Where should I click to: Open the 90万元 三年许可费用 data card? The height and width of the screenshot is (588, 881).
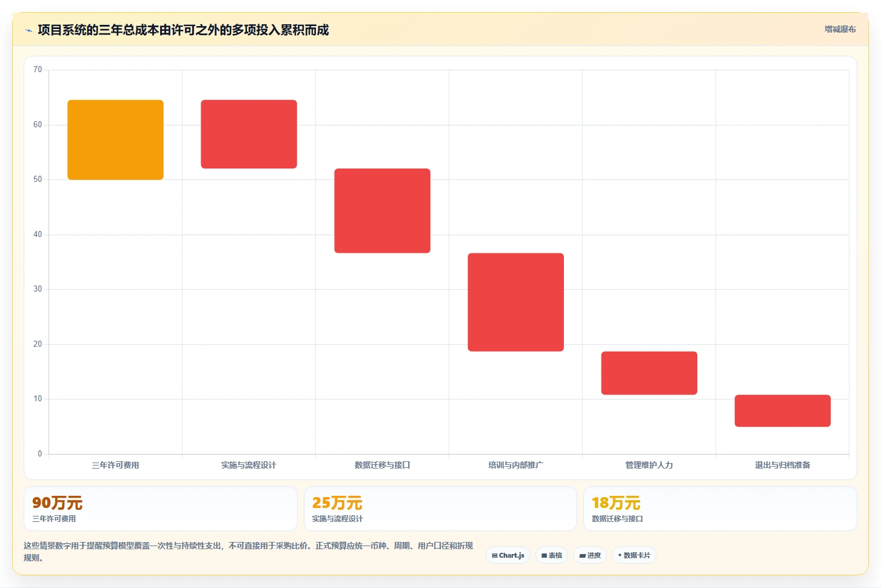pos(161,509)
